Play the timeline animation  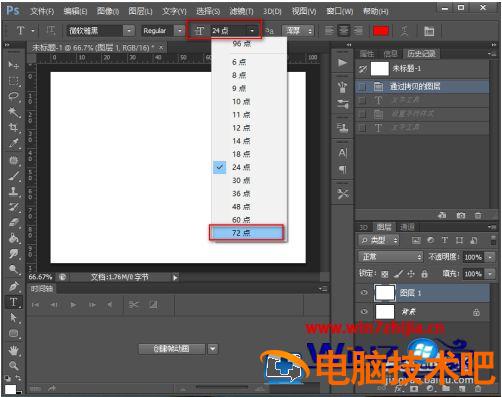click(73, 305)
